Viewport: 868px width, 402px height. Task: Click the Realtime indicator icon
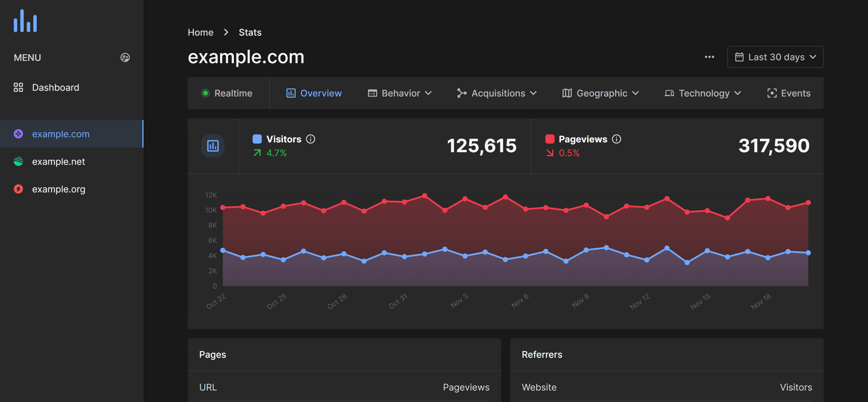pos(206,93)
